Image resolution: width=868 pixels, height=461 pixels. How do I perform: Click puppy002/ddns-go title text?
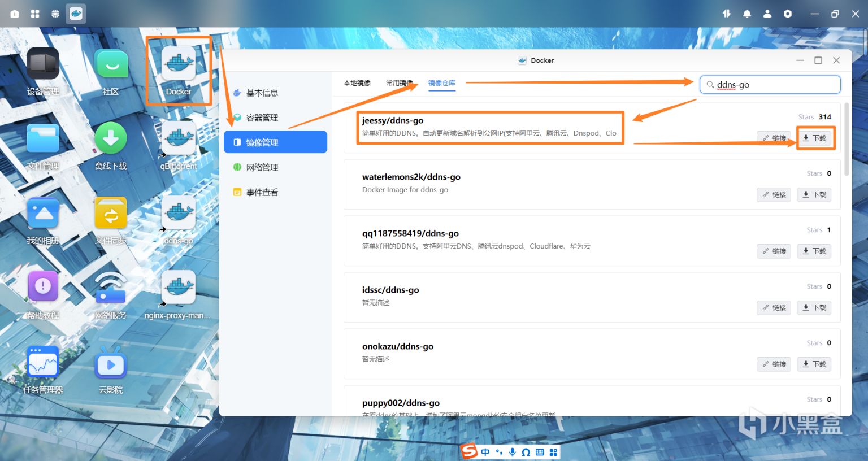(x=401, y=403)
